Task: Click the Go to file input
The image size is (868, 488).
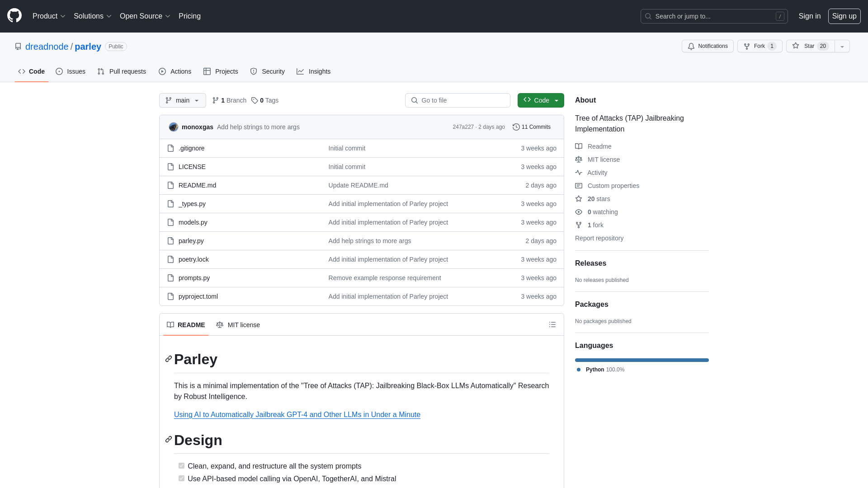Action: [458, 100]
